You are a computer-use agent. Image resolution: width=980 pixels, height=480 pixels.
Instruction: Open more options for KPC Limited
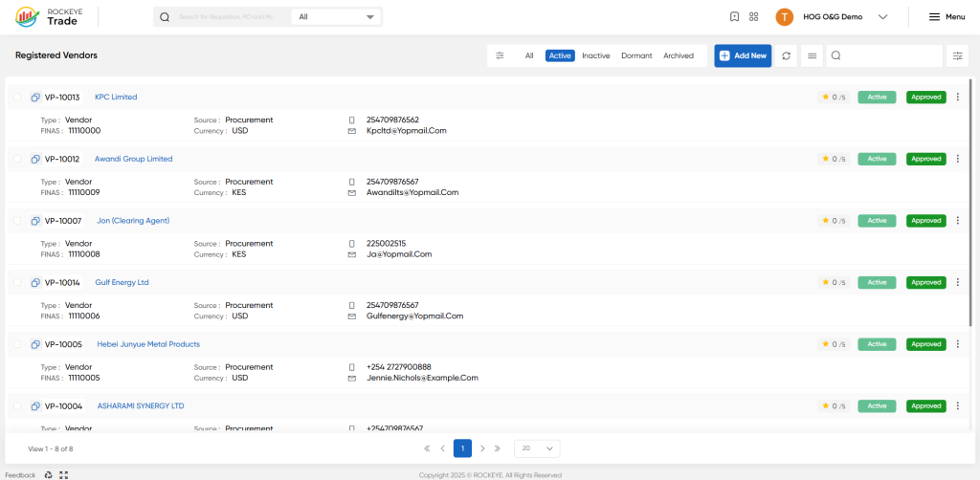pyautogui.click(x=957, y=97)
